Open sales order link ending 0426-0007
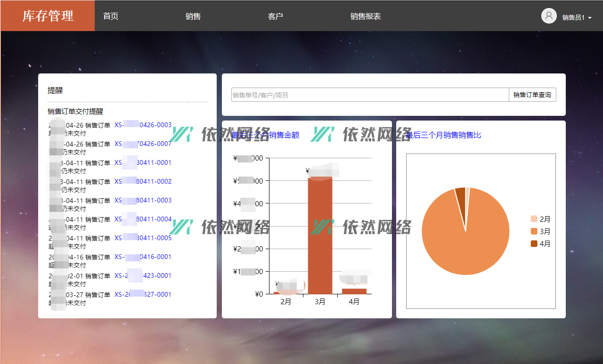This screenshot has width=603, height=364. tap(143, 144)
